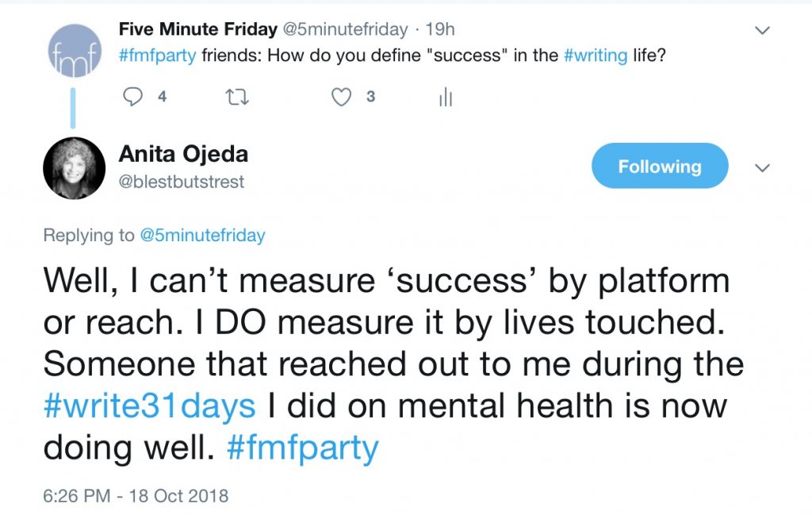The image size is (812, 523).
Task: Open the Anita Ojeda display name
Action: point(182,154)
